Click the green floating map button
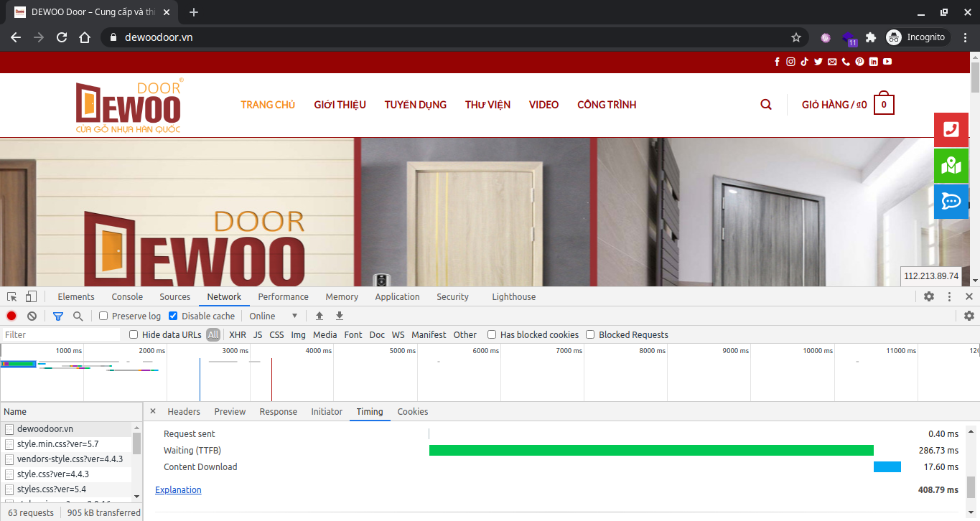 pos(951,165)
